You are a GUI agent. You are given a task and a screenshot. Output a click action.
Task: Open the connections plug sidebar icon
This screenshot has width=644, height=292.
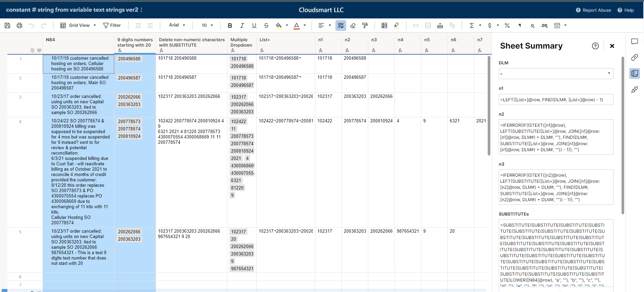[634, 90]
